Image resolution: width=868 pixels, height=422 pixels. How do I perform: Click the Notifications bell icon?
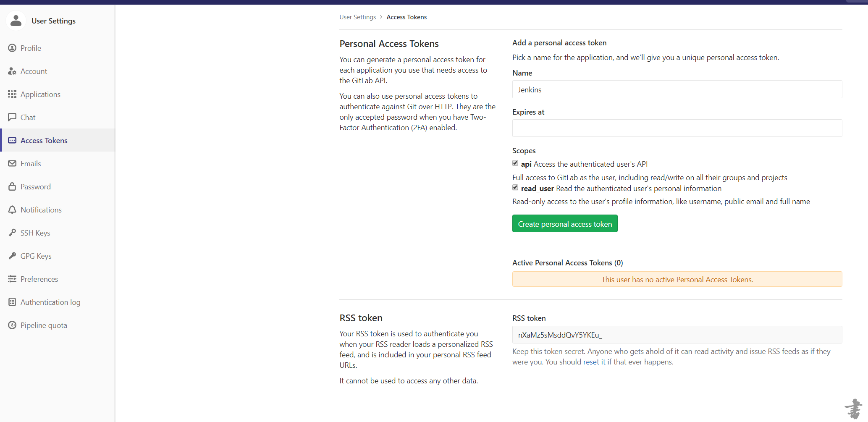coord(12,210)
